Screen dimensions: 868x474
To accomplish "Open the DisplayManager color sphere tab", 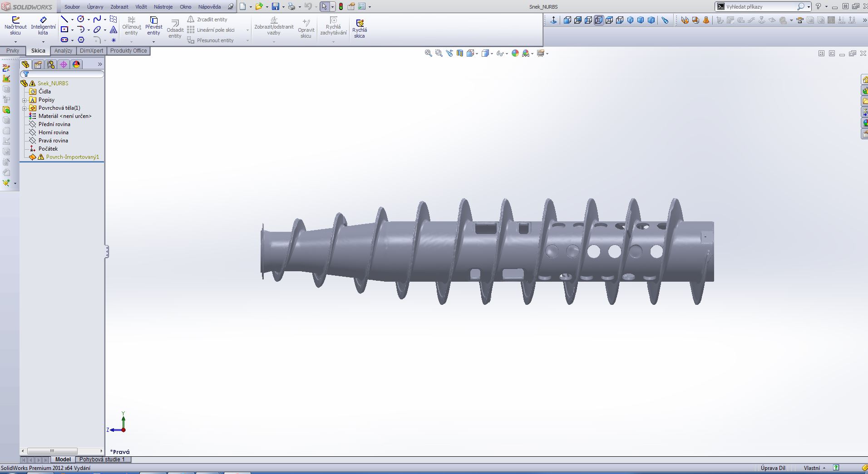I will pos(76,64).
